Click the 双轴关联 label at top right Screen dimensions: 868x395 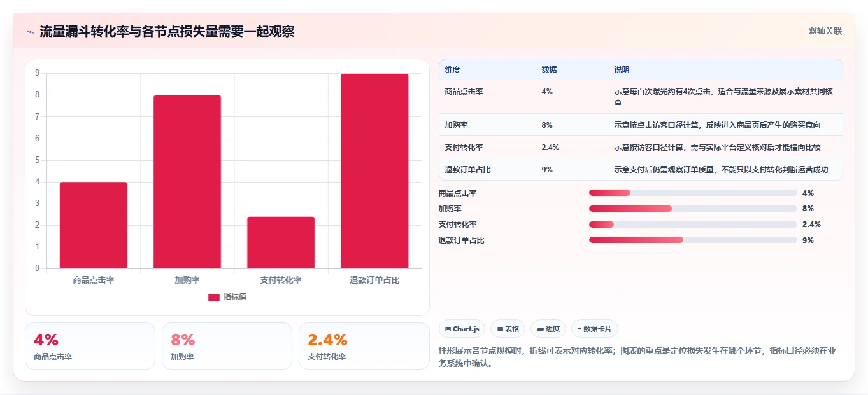click(x=825, y=31)
